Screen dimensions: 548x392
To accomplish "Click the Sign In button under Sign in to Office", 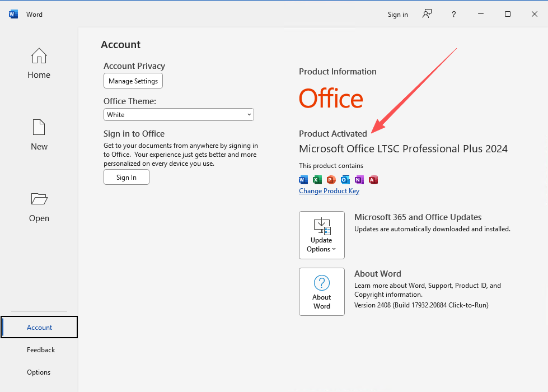I will 126,178.
